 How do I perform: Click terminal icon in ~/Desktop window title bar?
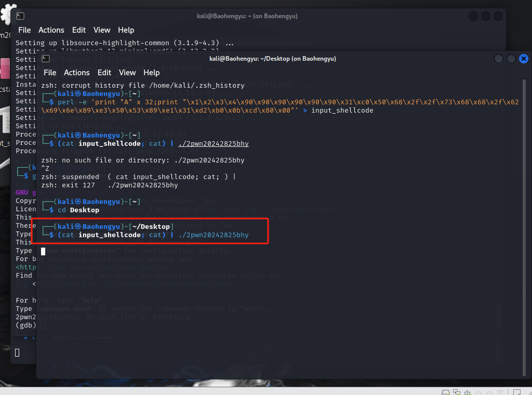click(46, 59)
